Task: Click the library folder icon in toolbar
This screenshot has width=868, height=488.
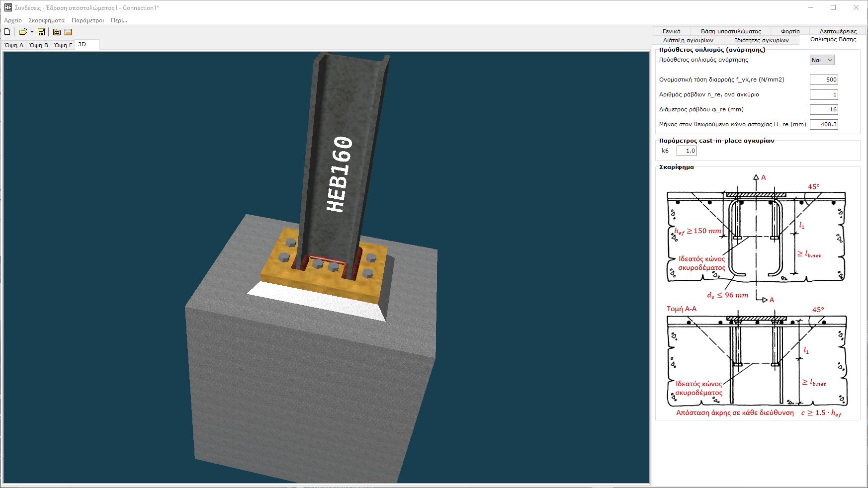Action: [x=57, y=32]
